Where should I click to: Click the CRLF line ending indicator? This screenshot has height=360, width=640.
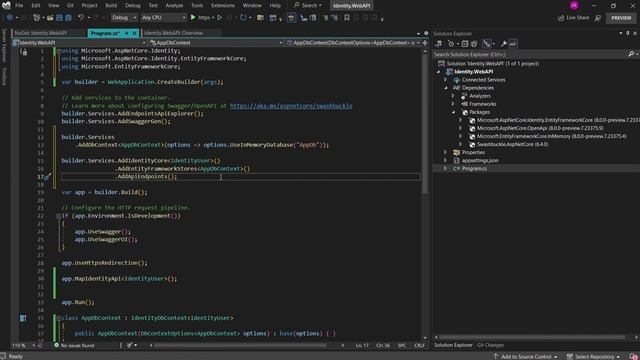click(x=419, y=345)
